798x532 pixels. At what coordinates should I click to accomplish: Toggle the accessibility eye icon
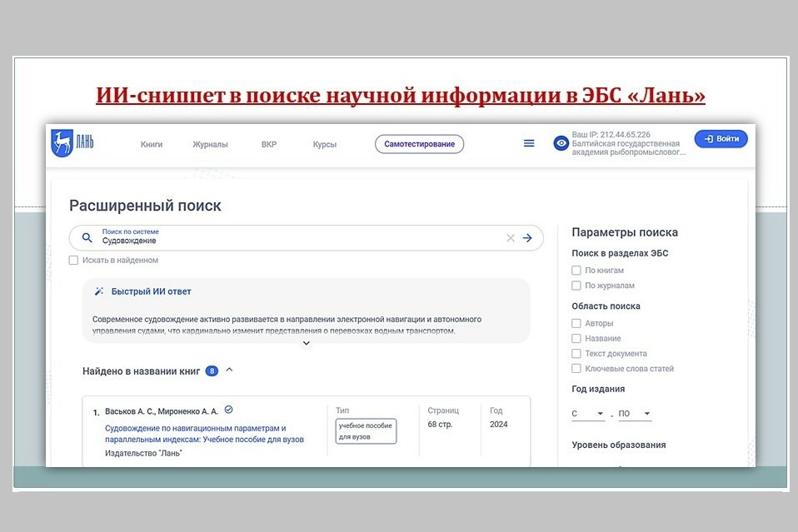(561, 143)
